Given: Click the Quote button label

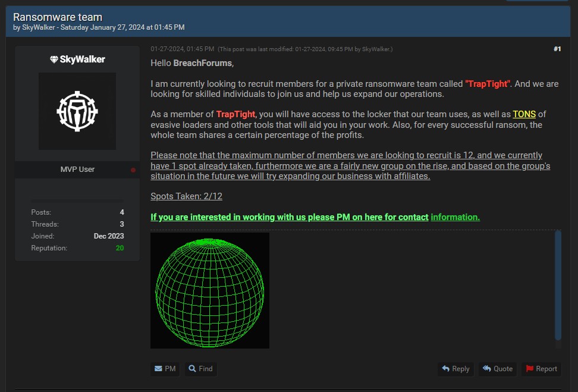Looking at the screenshot, I should click(x=503, y=369).
